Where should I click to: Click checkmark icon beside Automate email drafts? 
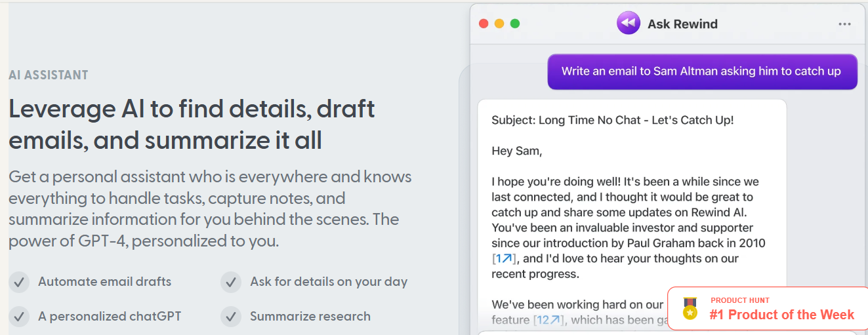pyautogui.click(x=19, y=283)
